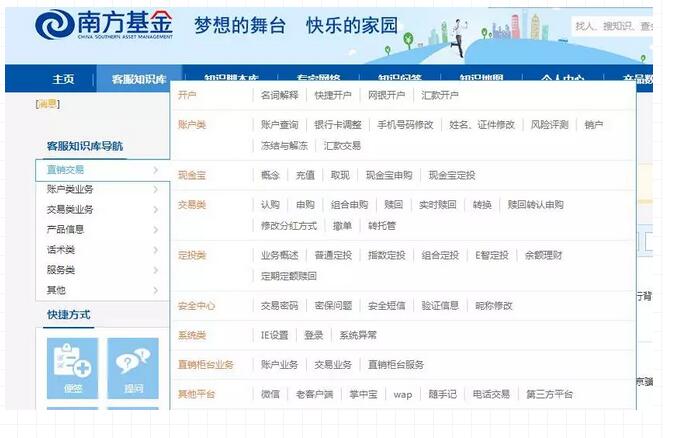Click the 指数定投 link
The height and width of the screenshot is (438, 677).
coord(387,255)
